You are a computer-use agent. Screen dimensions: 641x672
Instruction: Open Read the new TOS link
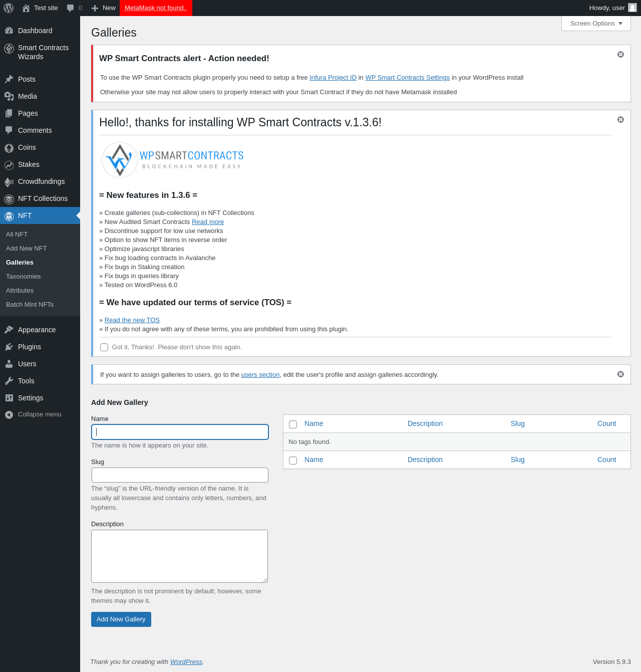click(132, 320)
